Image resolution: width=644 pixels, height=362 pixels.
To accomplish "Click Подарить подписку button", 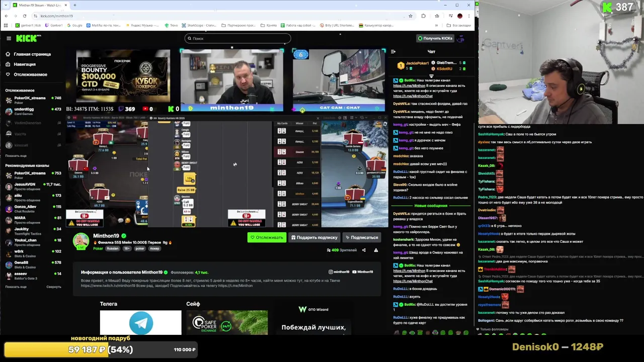I will (314, 237).
